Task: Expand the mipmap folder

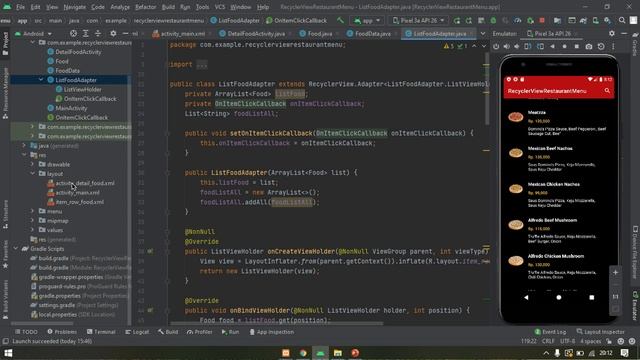Action: (32, 220)
